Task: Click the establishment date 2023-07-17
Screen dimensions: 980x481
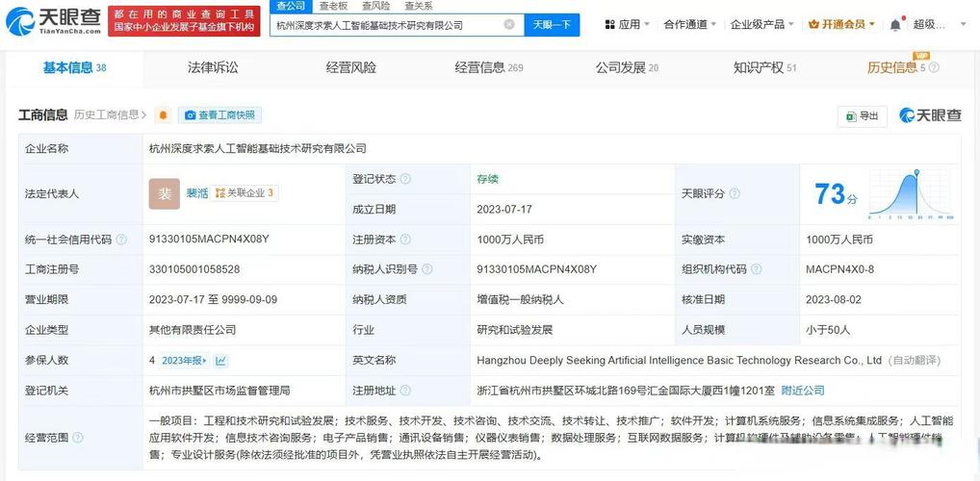Action: point(504,210)
